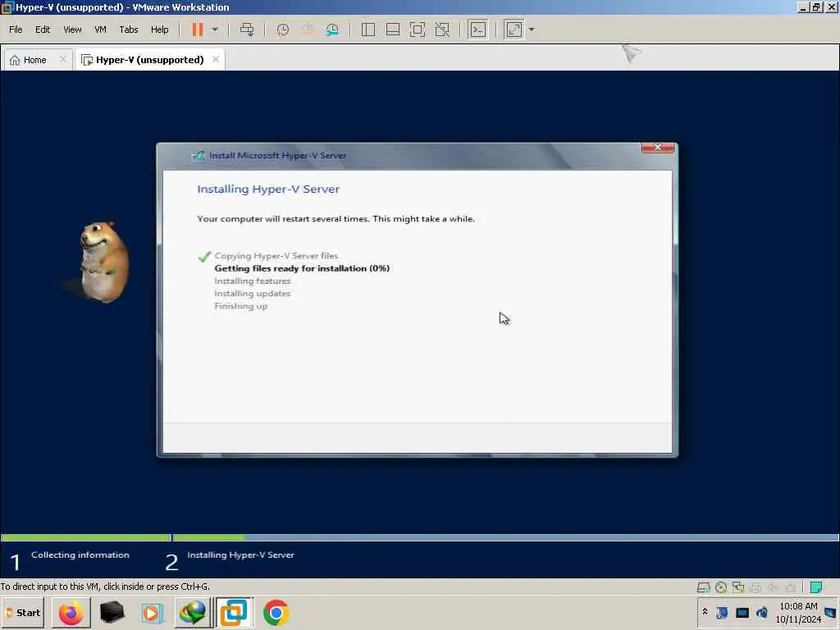Open the console view icon

[x=478, y=30]
